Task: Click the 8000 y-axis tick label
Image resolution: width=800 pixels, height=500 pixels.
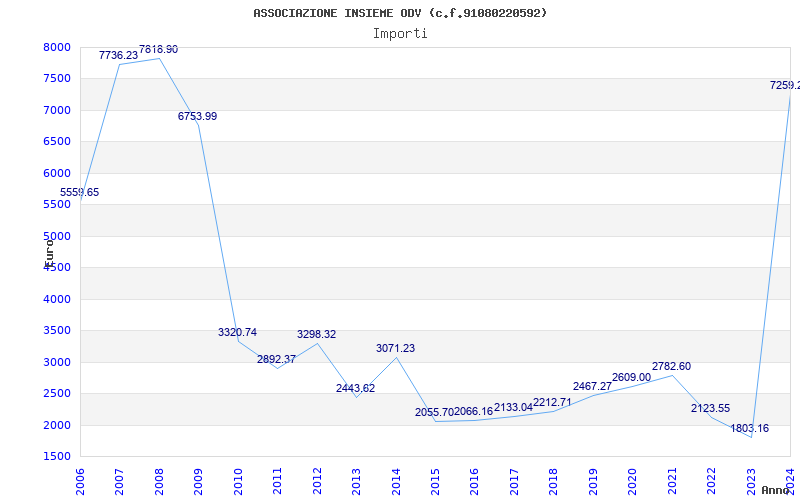Action: click(57, 47)
